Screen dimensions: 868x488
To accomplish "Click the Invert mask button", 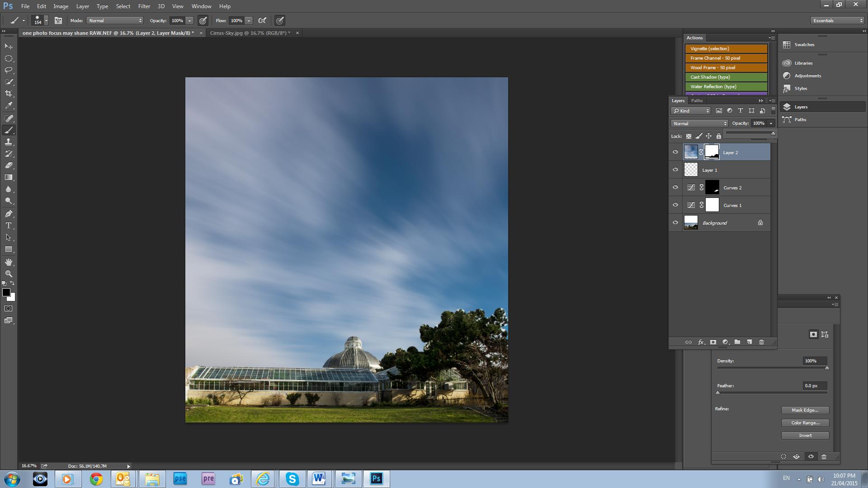I will (805, 436).
